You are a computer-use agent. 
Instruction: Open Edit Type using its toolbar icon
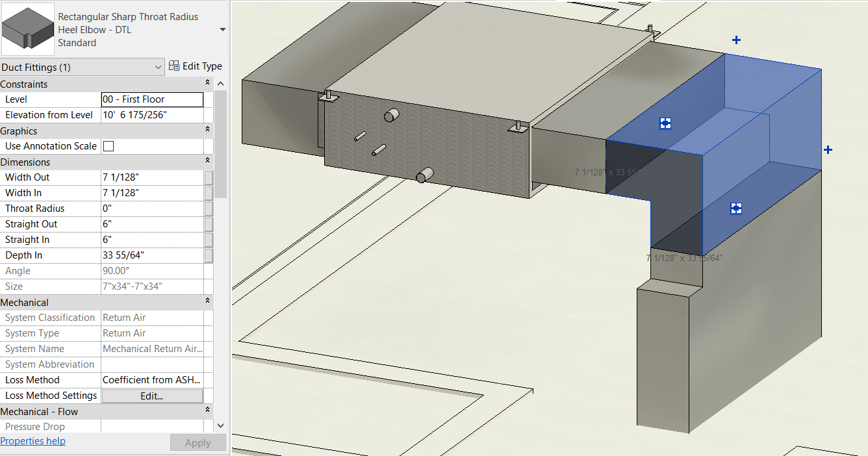[174, 66]
